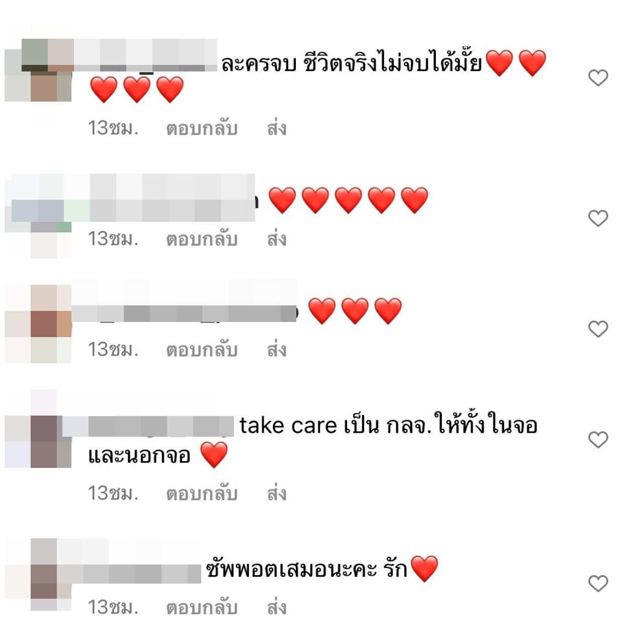Image resolution: width=644 pixels, height=644 pixels.
Task: Send (ส่ง) the ซัพพอตเสมอนะคะ comment
Action: pos(277,608)
